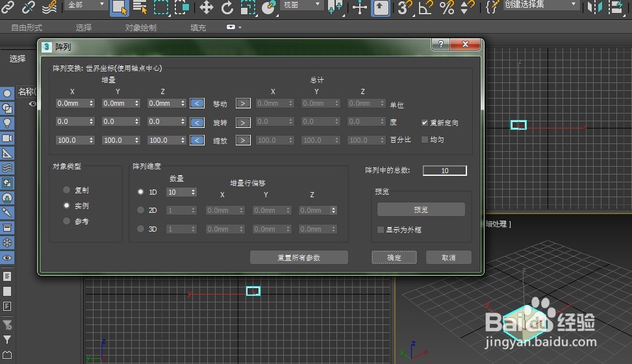The image size is (632, 364).
Task: Click spinner of incremental X scale field
Action: click(92, 140)
